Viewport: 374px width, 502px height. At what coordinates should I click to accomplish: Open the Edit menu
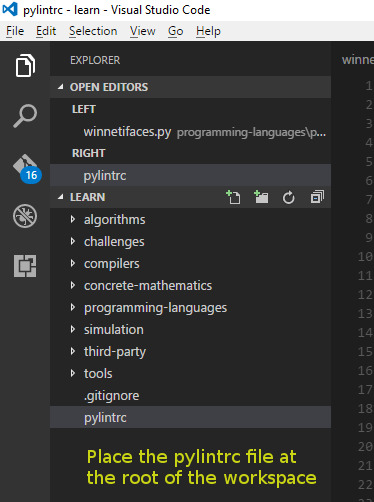[x=46, y=31]
